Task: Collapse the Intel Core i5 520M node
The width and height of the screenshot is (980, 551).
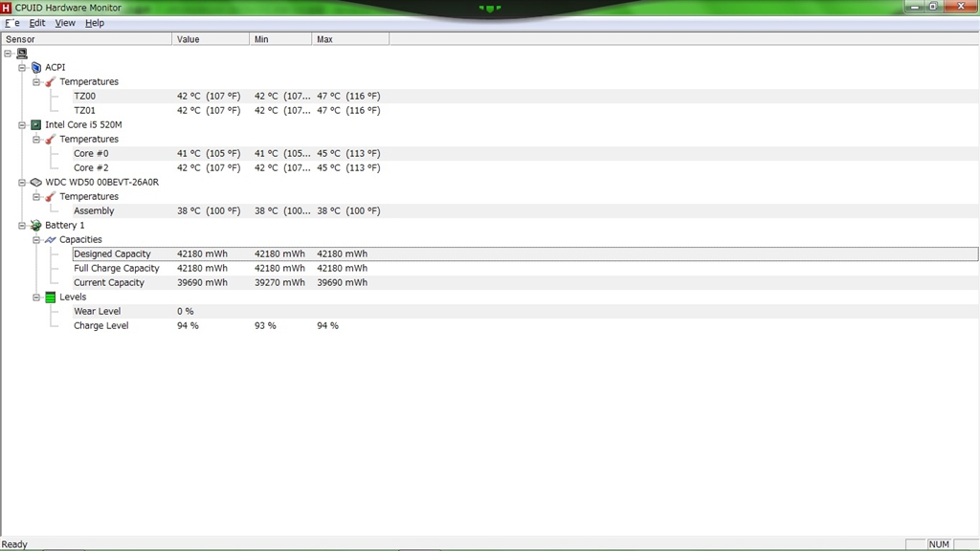Action: (x=22, y=125)
